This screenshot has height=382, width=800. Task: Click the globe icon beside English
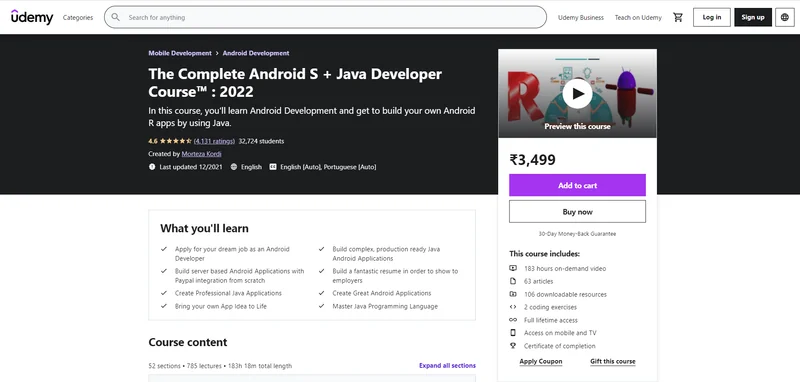(234, 167)
